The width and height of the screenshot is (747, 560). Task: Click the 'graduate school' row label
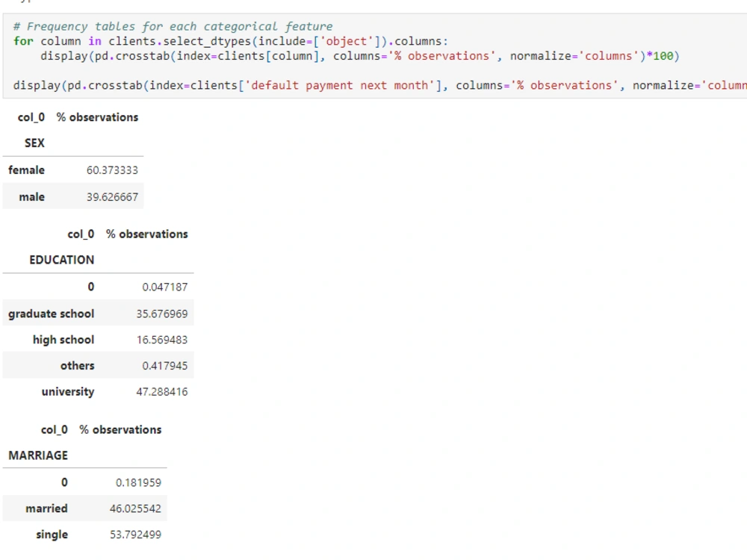click(52, 314)
